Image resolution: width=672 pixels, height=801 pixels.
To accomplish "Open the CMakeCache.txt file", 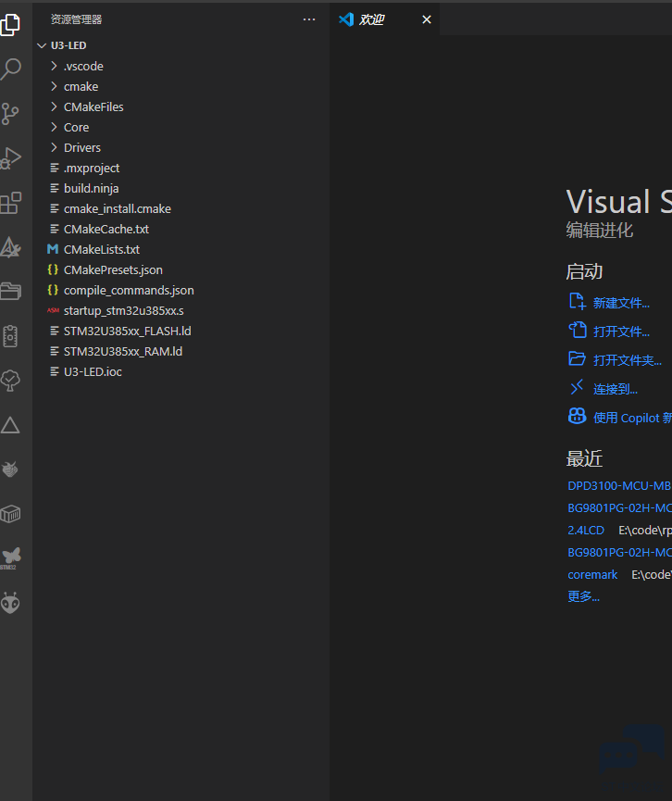I will (x=180, y=230).
